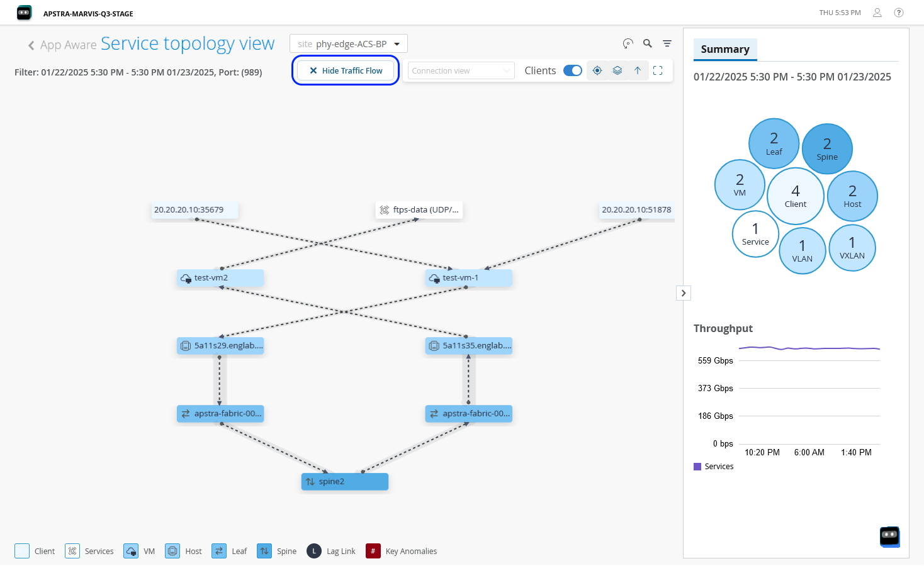Select the apstra-fabric leaf below 5a11s35.englab host
Screen dimensions: 924x566
tap(468, 414)
